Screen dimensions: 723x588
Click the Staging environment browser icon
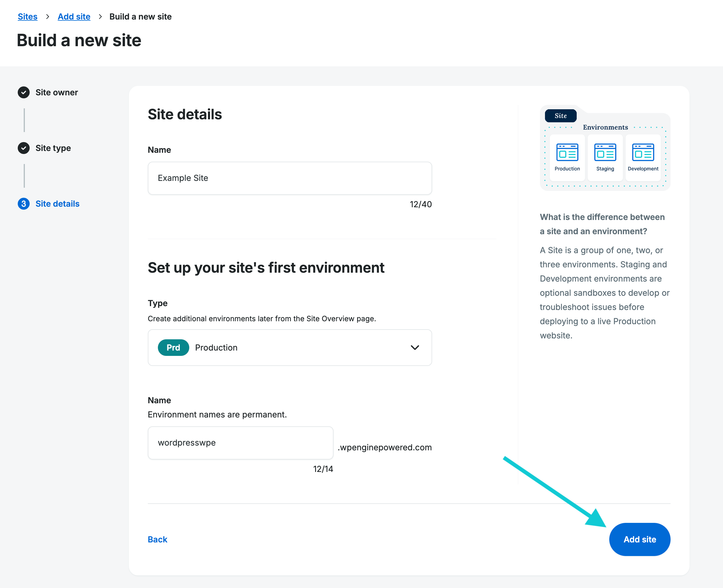[x=605, y=152]
